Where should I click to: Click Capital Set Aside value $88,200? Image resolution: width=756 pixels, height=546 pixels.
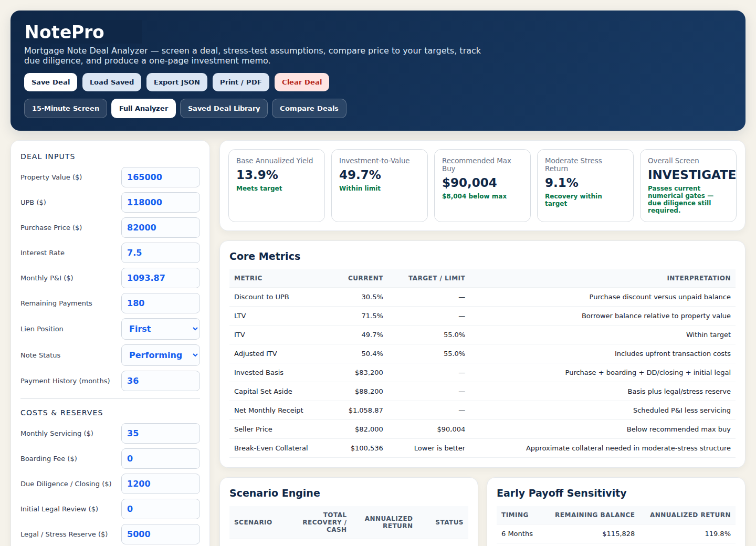[369, 392]
